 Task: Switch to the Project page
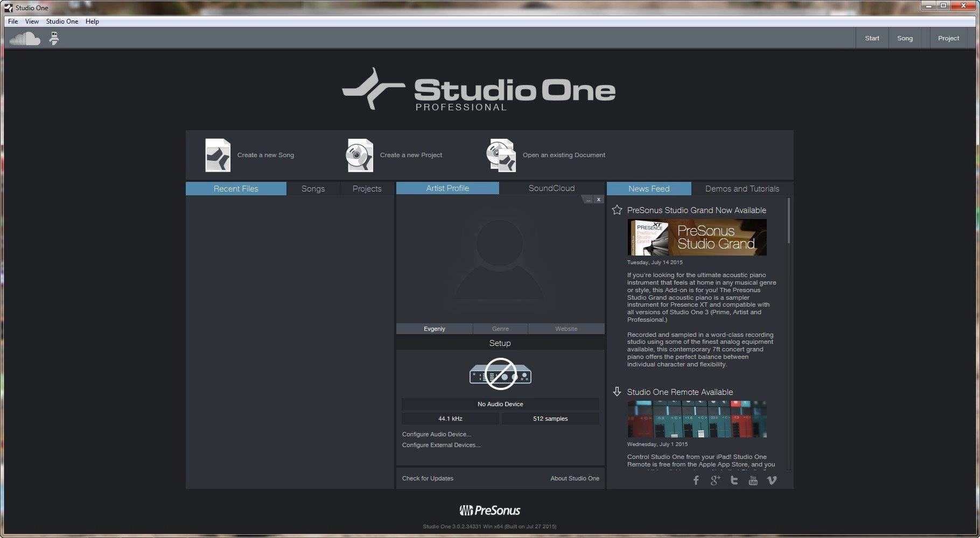pos(948,38)
